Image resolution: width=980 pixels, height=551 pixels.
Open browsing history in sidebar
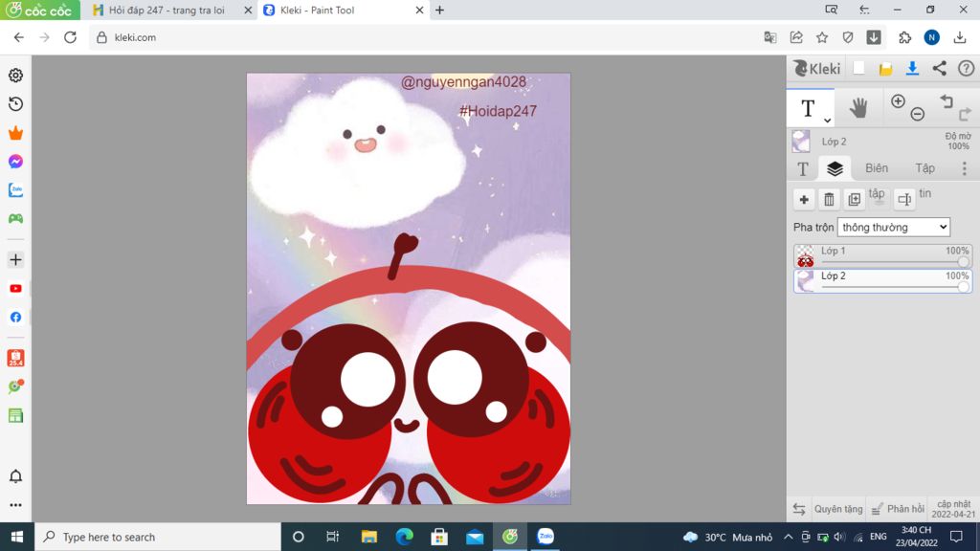pyautogui.click(x=15, y=103)
